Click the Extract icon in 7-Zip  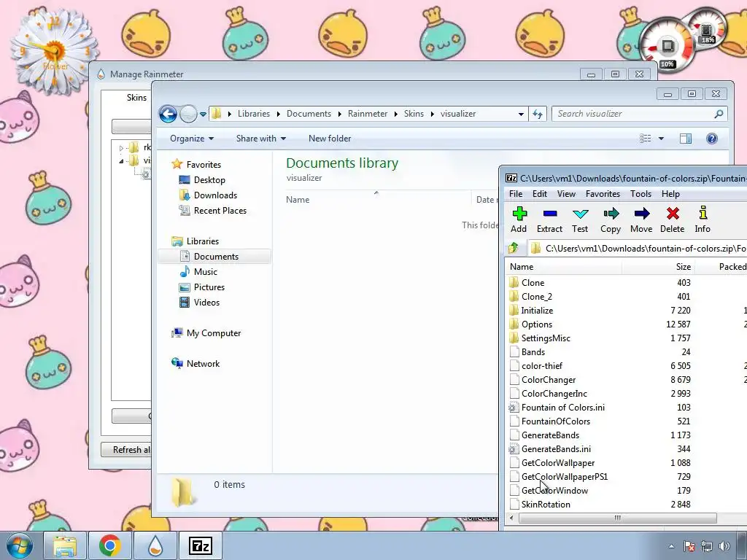point(549,220)
